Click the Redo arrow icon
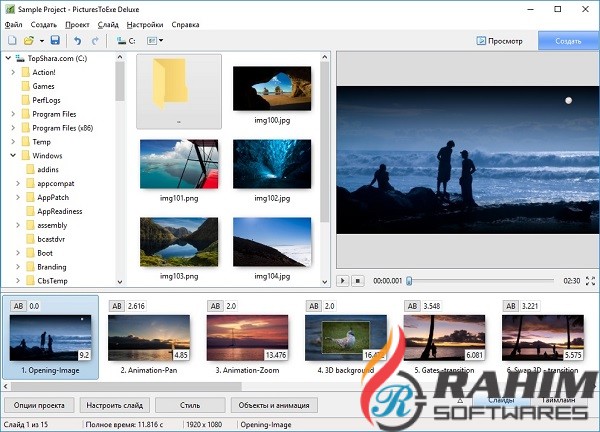Screen dimensions: 600x432 tap(95, 41)
